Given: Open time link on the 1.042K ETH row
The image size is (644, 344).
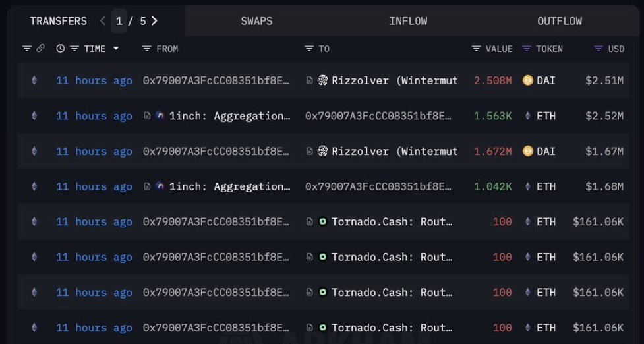Looking at the screenshot, I should coord(94,186).
